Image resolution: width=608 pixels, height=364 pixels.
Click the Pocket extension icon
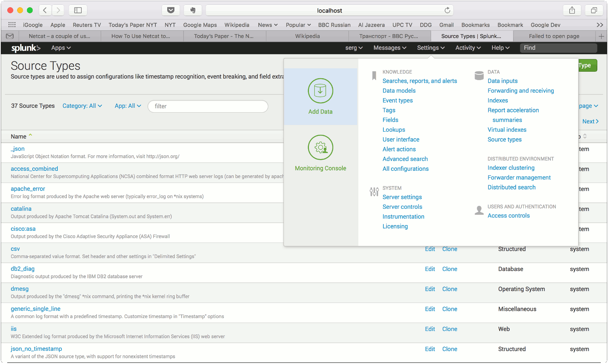tap(171, 10)
